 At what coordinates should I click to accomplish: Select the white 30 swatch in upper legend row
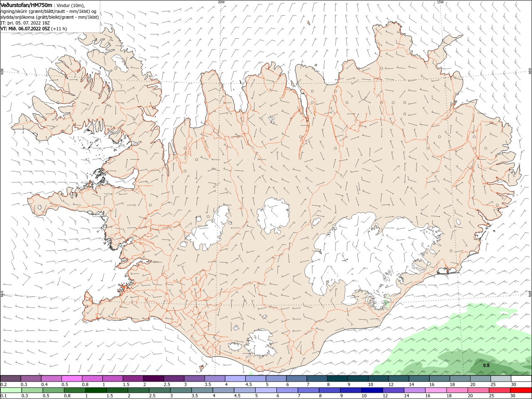521,379
